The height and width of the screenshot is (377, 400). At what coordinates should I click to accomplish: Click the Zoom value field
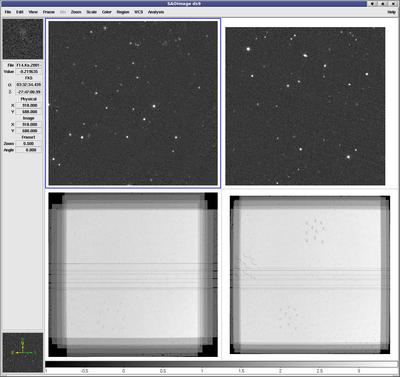(x=29, y=143)
